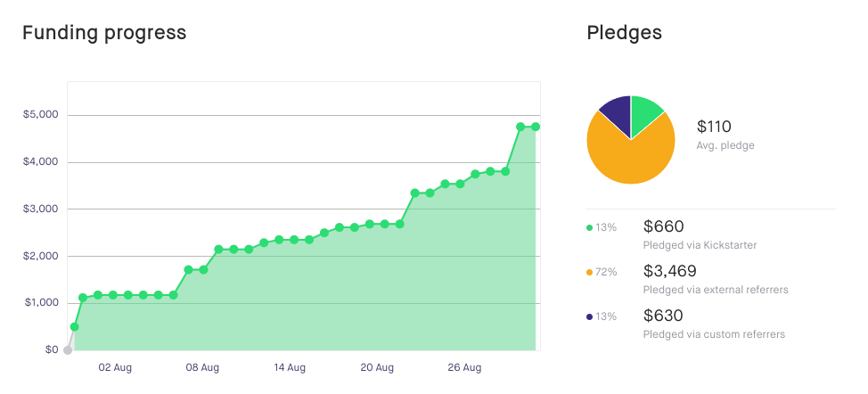This screenshot has height=394, width=868.
Task: Click orange legend dot beside $3,469
Action: pos(589,271)
